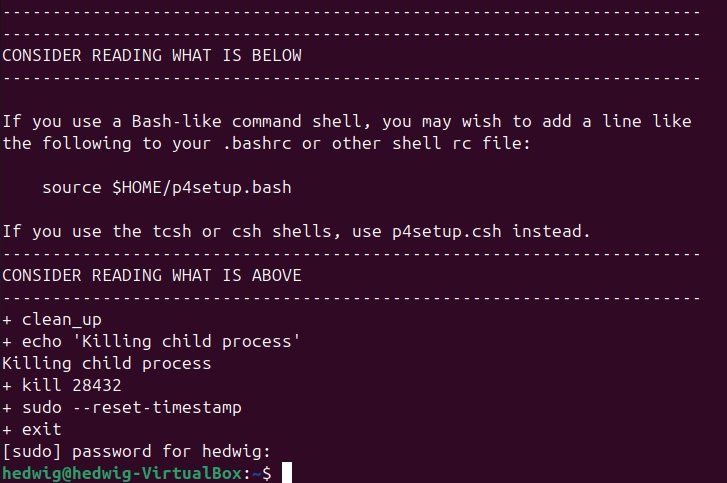
Task: Click the dollar sign in the prompt
Action: 267,473
